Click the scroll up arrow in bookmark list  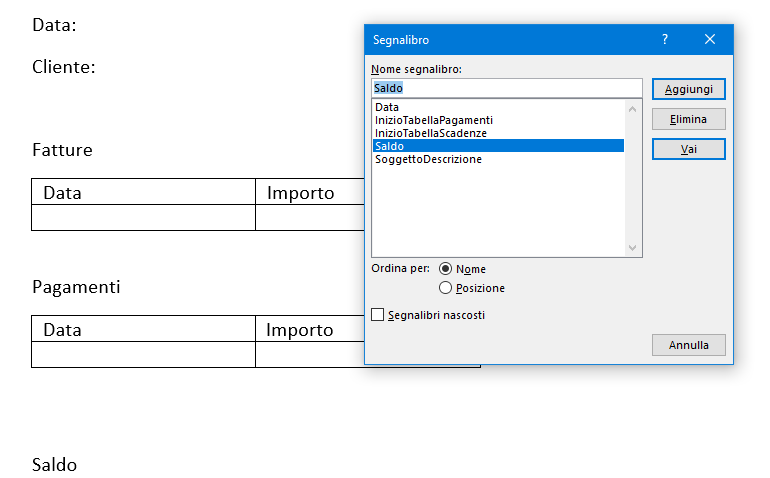click(632, 108)
